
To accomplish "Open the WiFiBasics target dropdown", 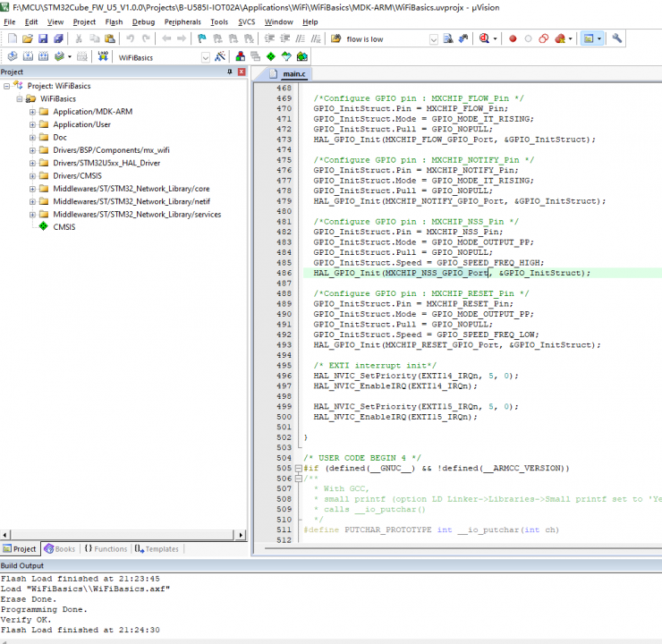I will click(x=205, y=57).
